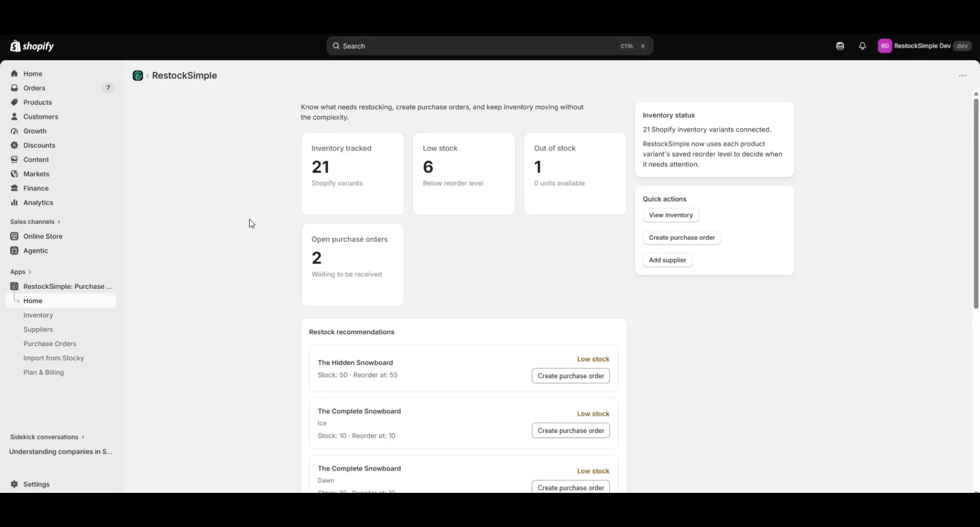Click the search magnifier icon
The width and height of the screenshot is (980, 527).
tap(336, 46)
